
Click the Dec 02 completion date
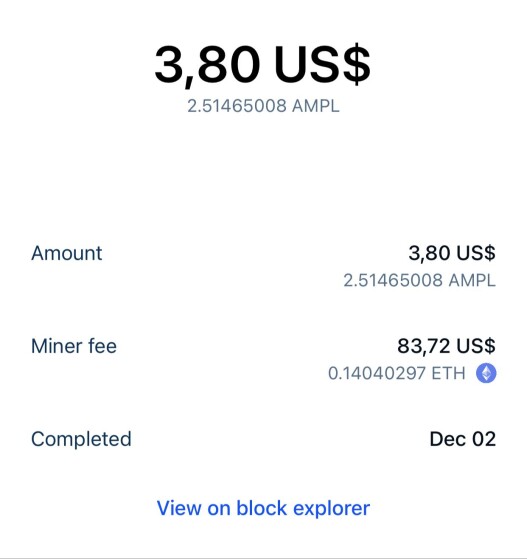click(462, 439)
